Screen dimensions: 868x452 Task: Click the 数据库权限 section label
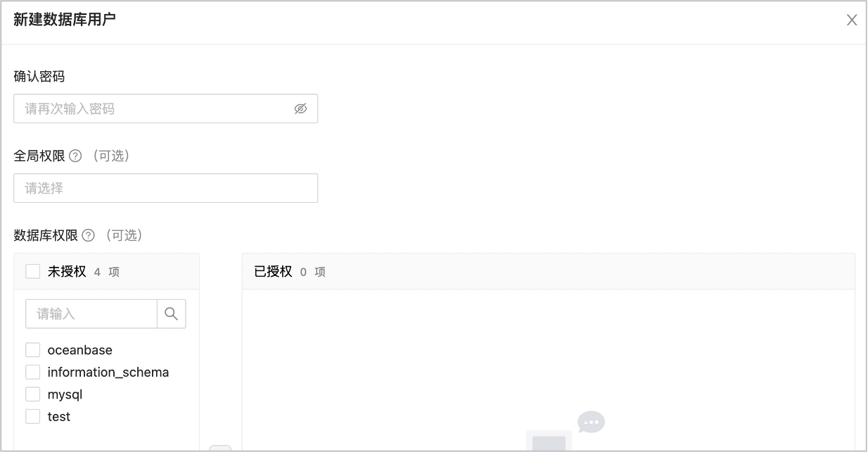pyautogui.click(x=46, y=236)
